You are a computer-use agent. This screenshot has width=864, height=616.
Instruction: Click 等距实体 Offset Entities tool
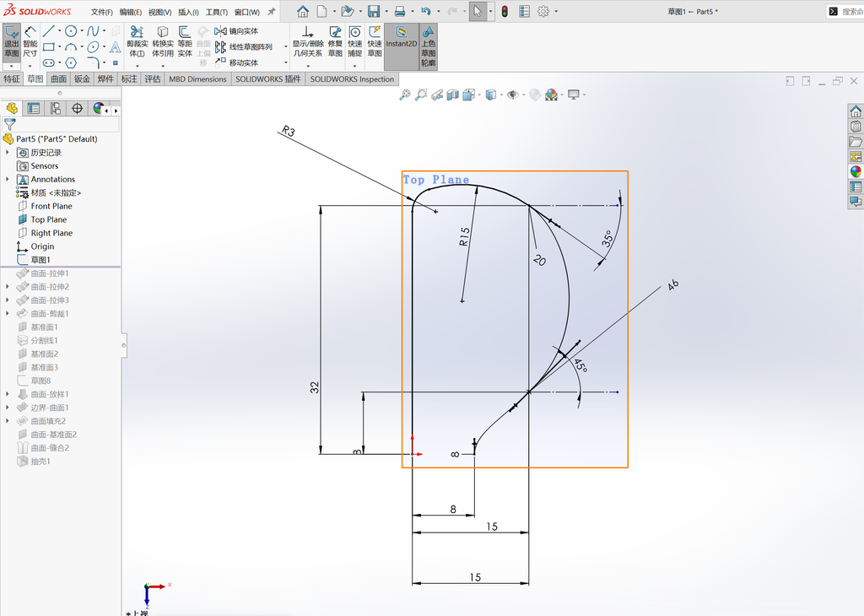point(185,41)
